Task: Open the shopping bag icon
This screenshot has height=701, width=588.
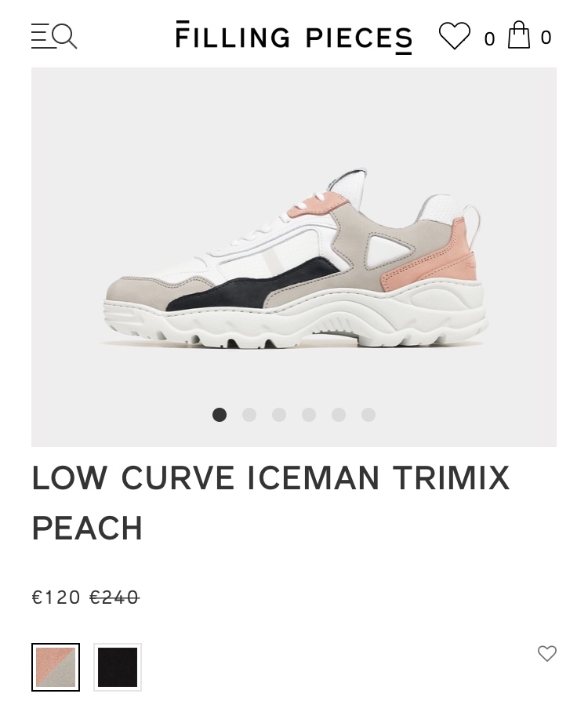Action: click(519, 35)
